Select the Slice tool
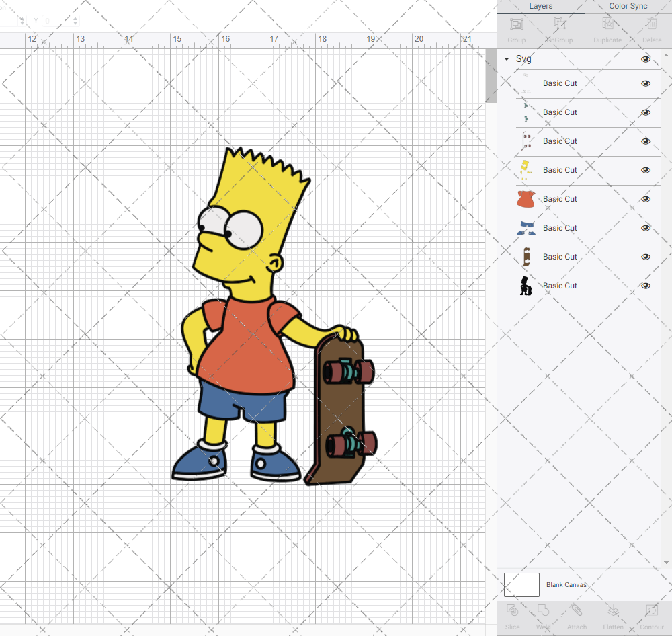The height and width of the screenshot is (636, 672). click(512, 610)
